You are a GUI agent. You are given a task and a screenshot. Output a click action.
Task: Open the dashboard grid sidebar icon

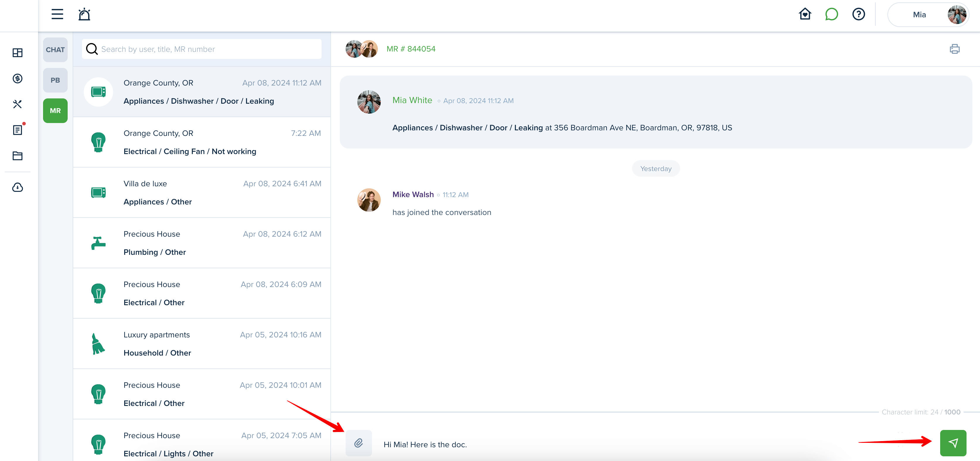[18, 52]
